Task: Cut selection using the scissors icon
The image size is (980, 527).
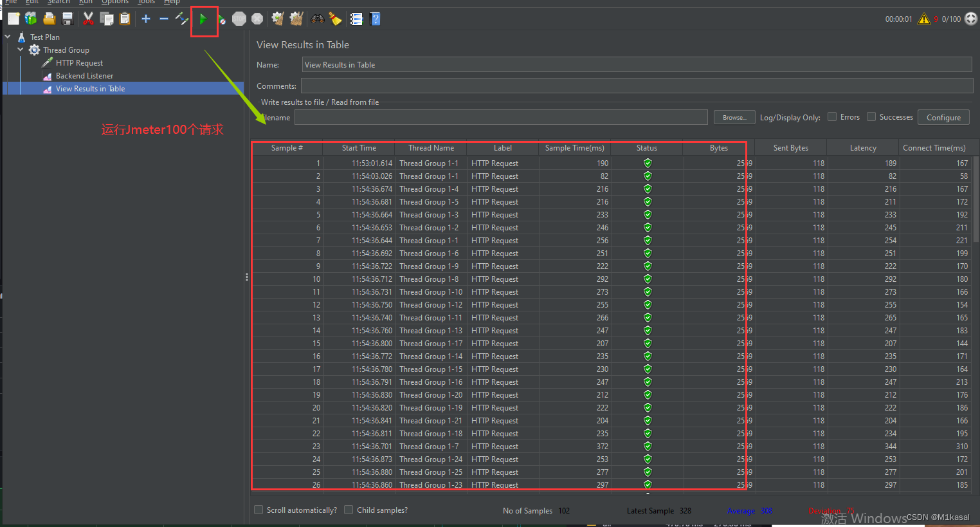Action: point(88,19)
